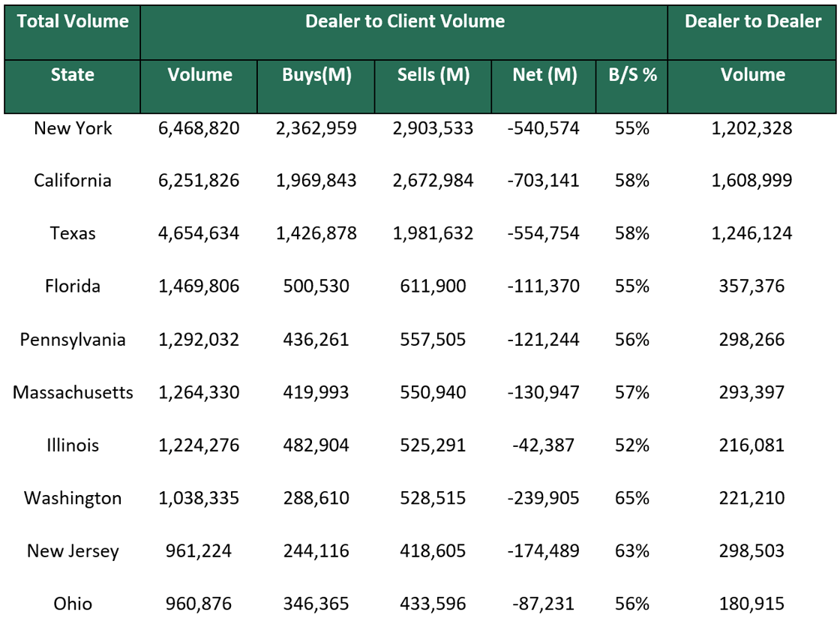The height and width of the screenshot is (621, 840).
Task: Click the Massachusetts state name
Action: [x=72, y=392]
